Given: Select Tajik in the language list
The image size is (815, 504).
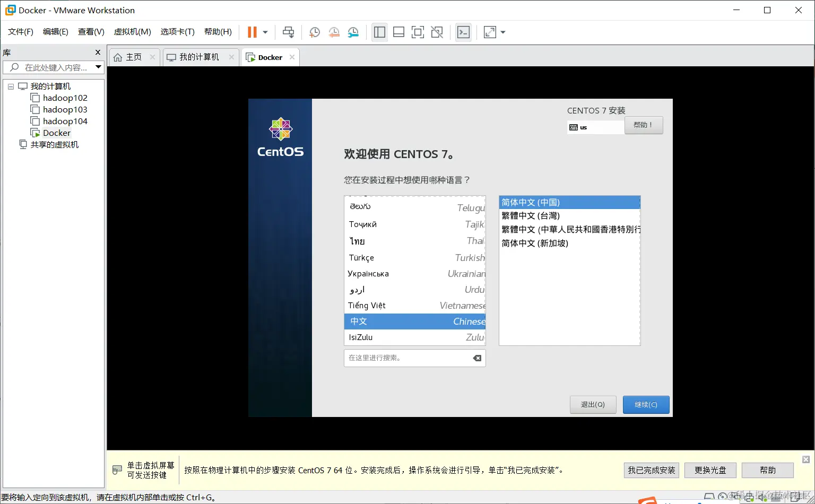Looking at the screenshot, I should coord(415,224).
